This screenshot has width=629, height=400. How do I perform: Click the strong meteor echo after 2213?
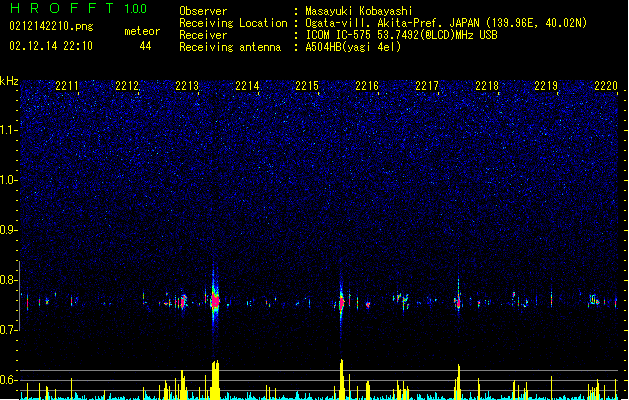[215, 301]
